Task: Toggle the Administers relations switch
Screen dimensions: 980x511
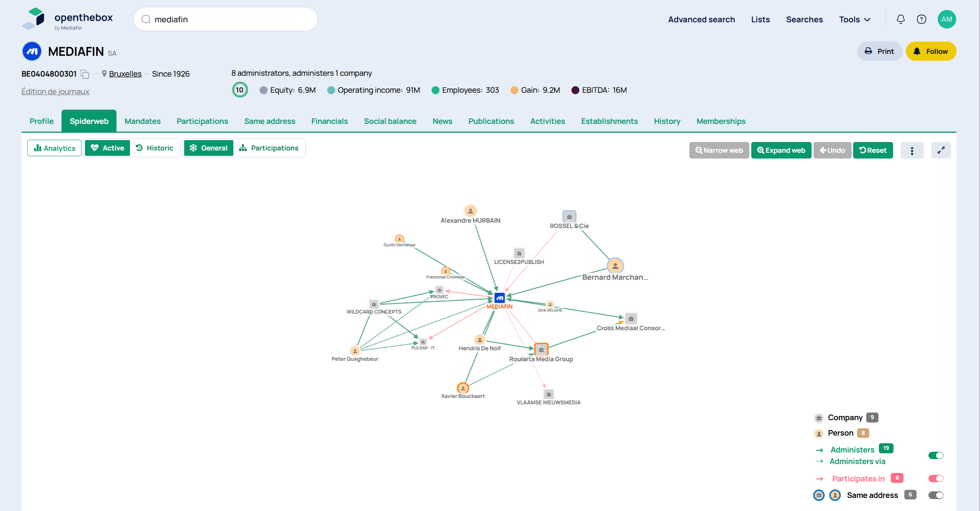Action: (935, 455)
